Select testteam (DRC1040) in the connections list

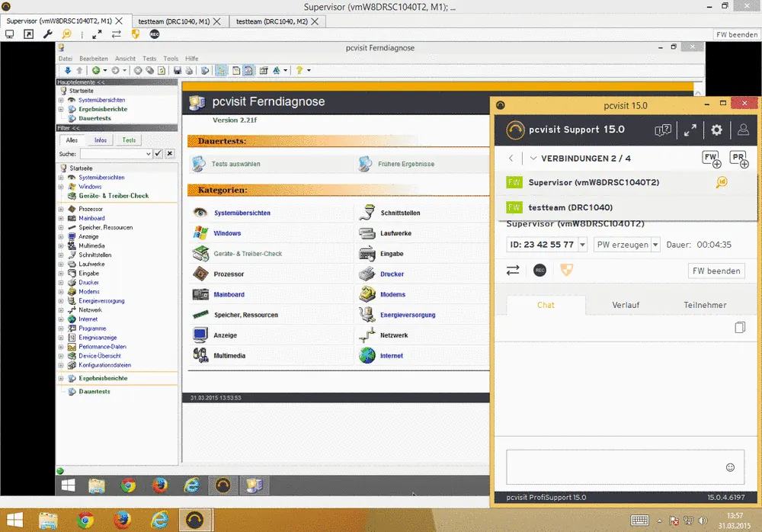(626, 207)
